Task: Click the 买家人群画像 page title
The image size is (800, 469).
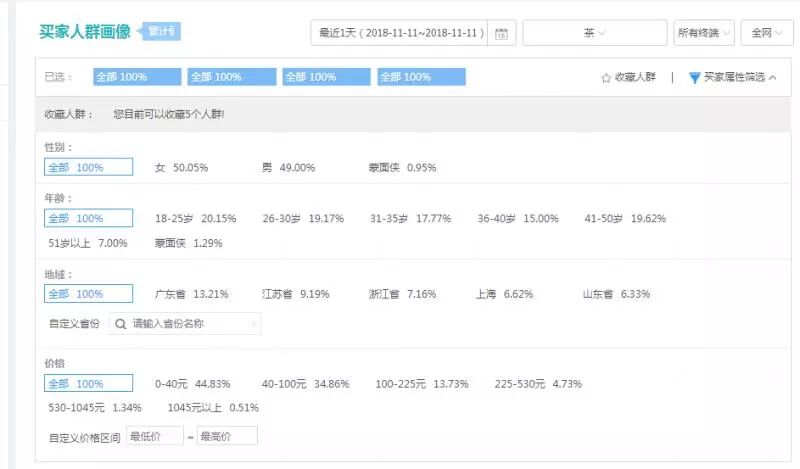Action: 85,31
